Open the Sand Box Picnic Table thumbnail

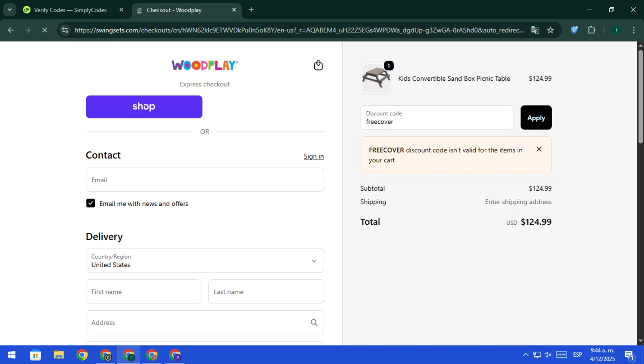pos(376,79)
